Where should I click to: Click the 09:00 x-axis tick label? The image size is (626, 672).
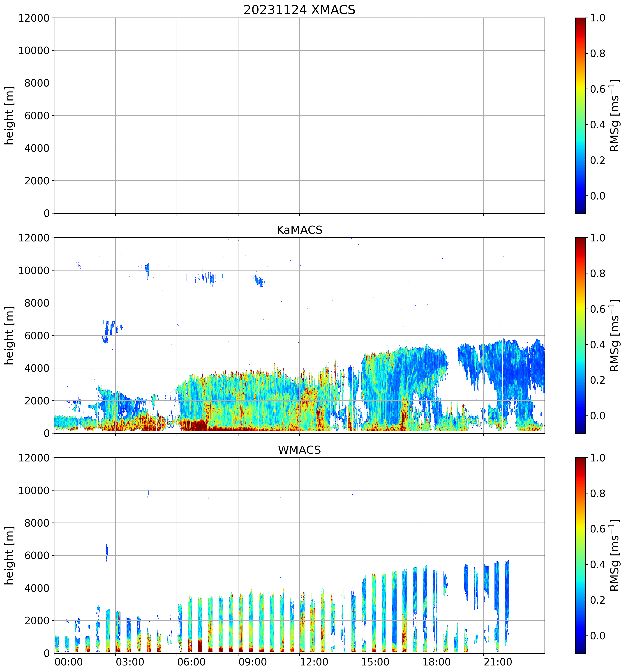253,662
